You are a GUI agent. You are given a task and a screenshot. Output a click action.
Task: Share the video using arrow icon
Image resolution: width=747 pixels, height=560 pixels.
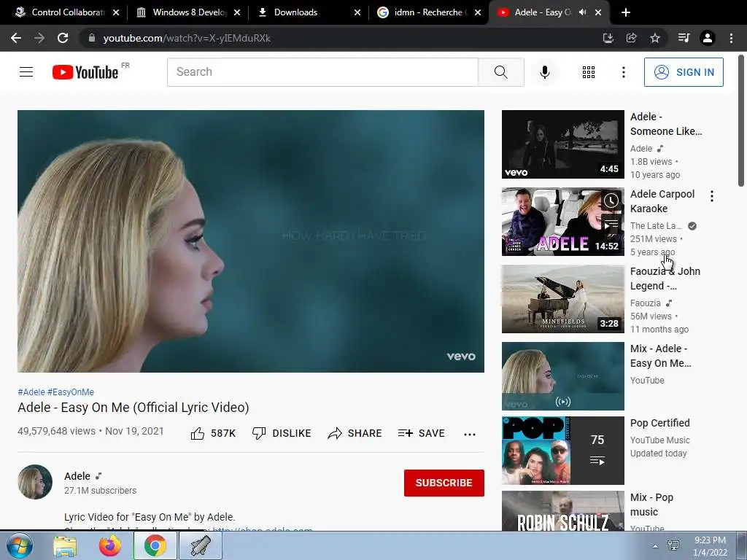point(335,433)
